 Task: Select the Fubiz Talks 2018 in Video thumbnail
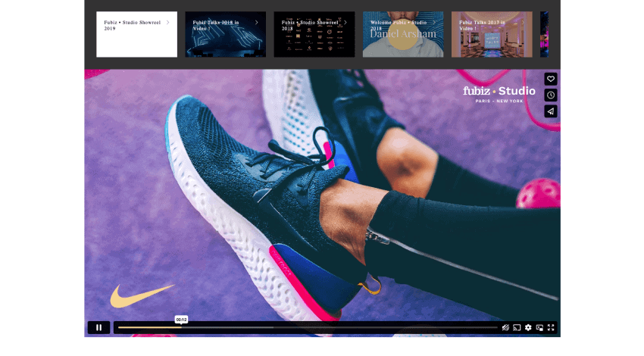coord(226,34)
